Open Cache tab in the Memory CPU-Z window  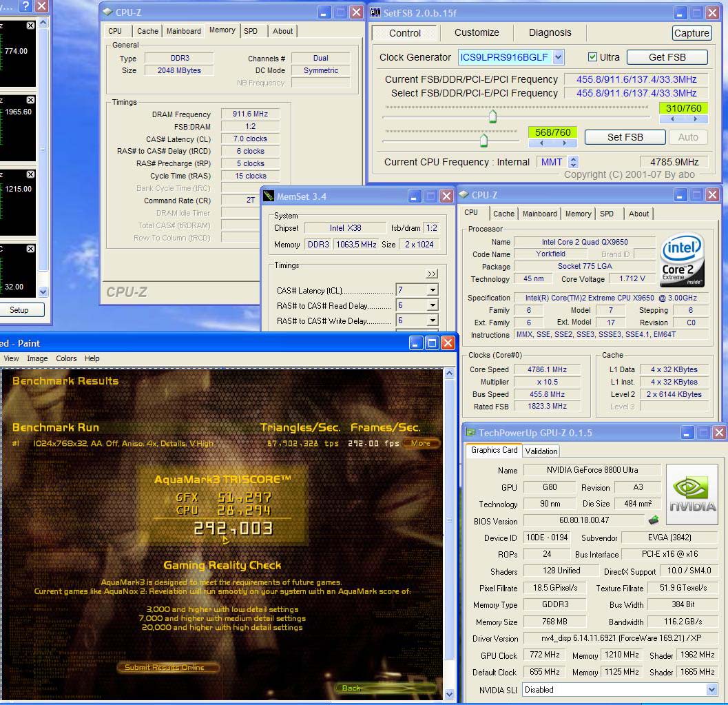tap(147, 31)
